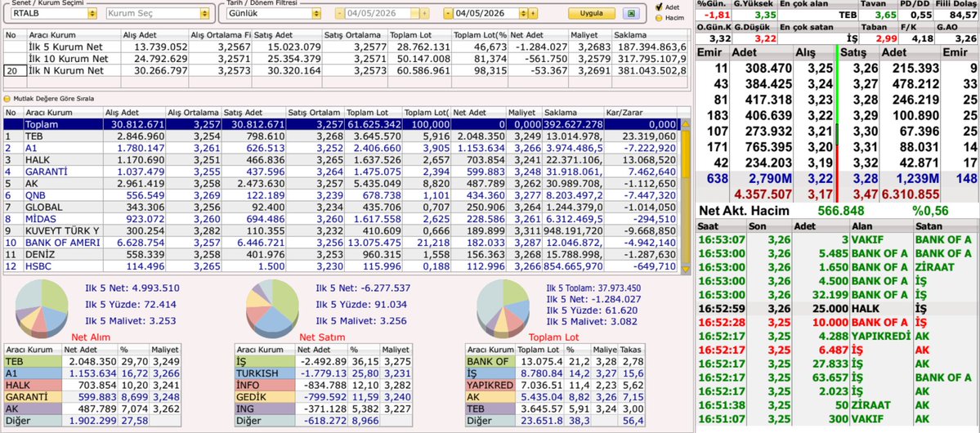Click bid quantity 765.395 in order book
Image resolution: width=980 pixels, height=433 pixels.
tap(769, 147)
